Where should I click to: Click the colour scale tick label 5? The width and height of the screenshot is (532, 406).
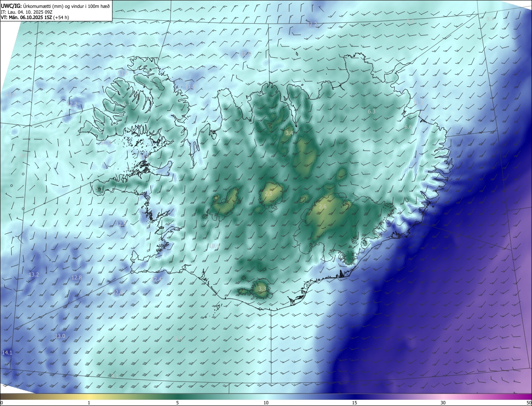[177, 403]
